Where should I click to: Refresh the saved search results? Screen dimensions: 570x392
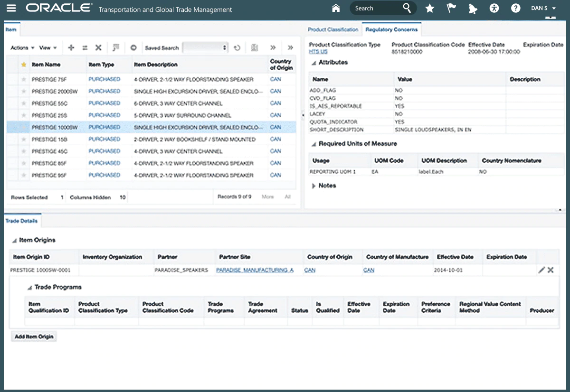[x=237, y=47]
